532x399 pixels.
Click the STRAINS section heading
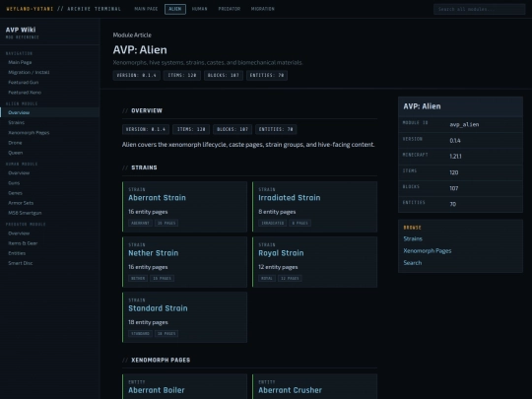point(144,167)
